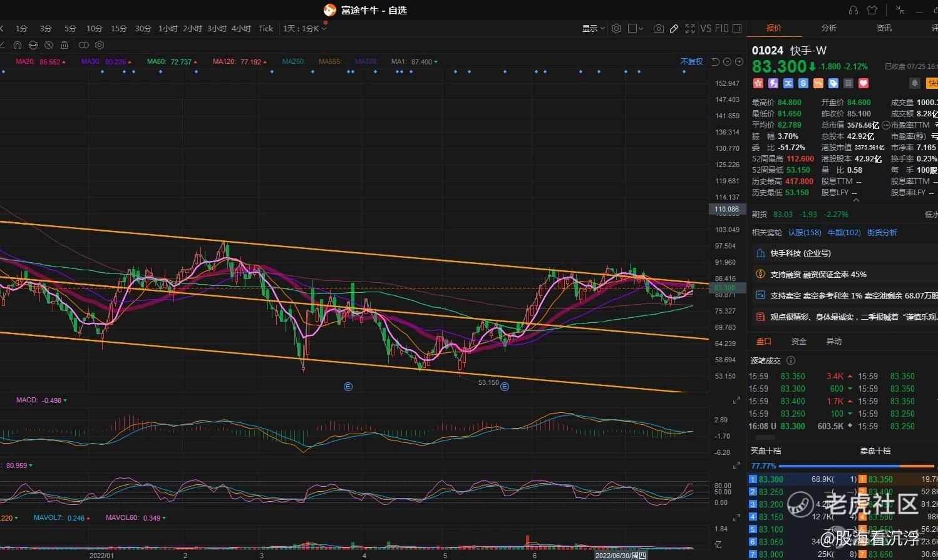The height and width of the screenshot is (560, 938).
Task: Open 认股(158) warrants link
Action: 805,233
